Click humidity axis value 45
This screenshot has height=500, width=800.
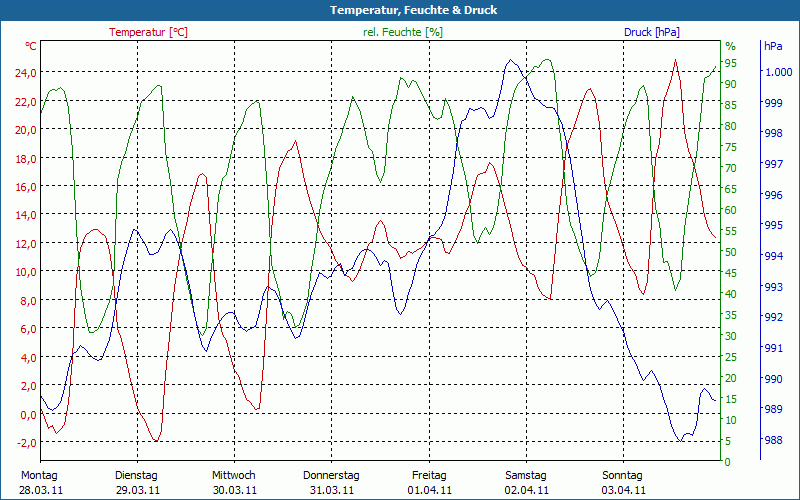(x=731, y=273)
